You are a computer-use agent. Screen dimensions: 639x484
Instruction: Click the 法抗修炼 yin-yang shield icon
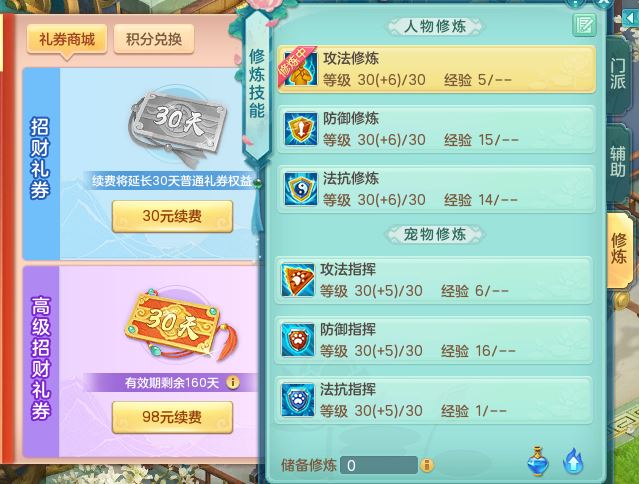coord(301,189)
